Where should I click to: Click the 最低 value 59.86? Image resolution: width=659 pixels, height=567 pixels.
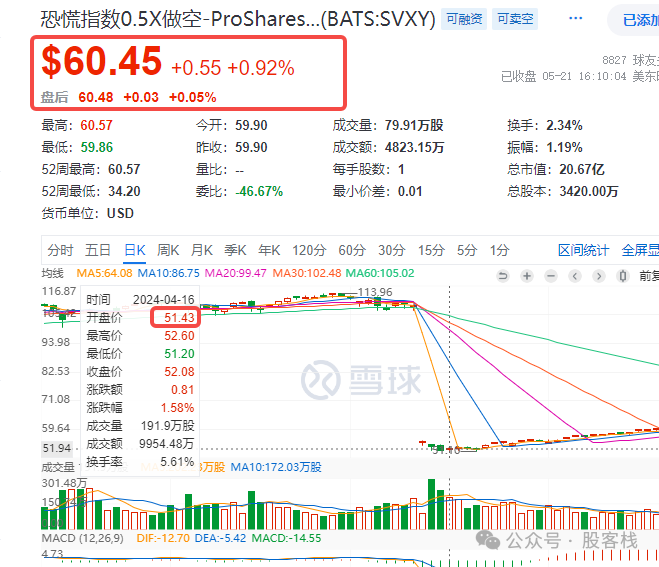click(97, 147)
